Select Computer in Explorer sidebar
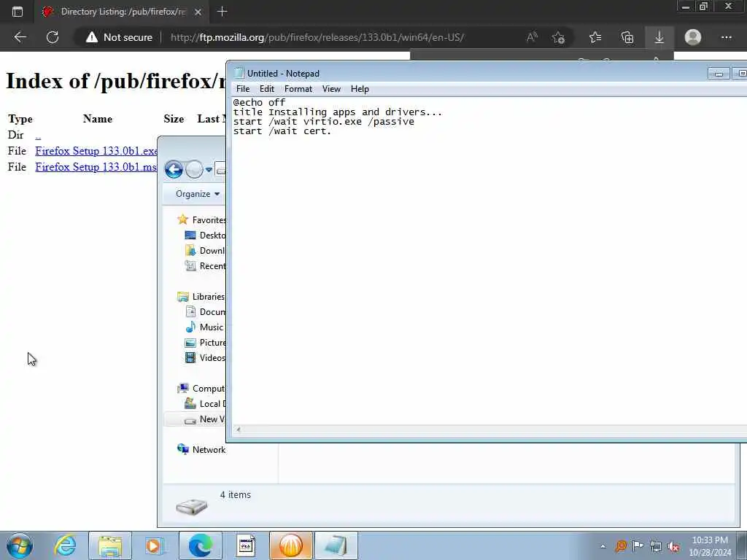747x560 pixels. (201, 389)
